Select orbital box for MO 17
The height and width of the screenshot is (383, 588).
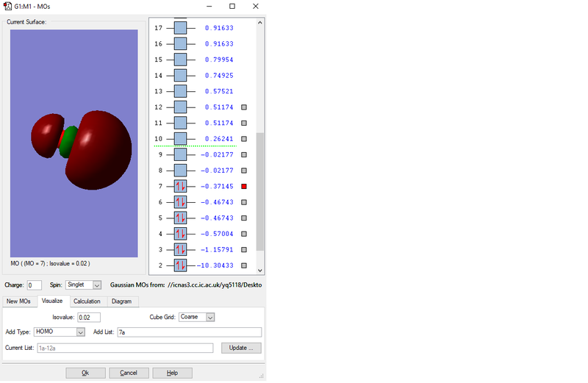180,28
